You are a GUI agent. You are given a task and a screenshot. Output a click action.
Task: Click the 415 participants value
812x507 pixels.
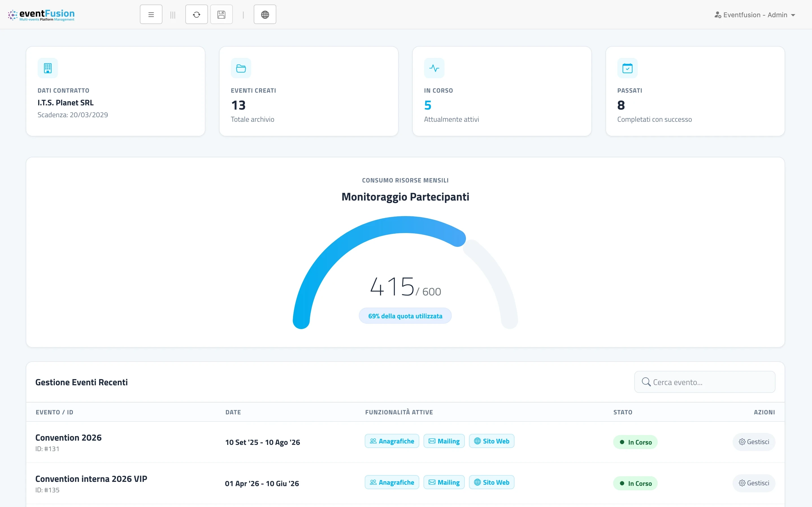pos(392,287)
